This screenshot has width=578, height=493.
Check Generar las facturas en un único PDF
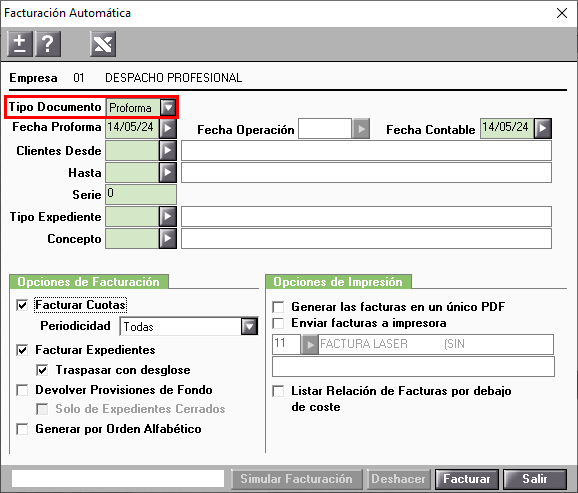pyautogui.click(x=278, y=307)
